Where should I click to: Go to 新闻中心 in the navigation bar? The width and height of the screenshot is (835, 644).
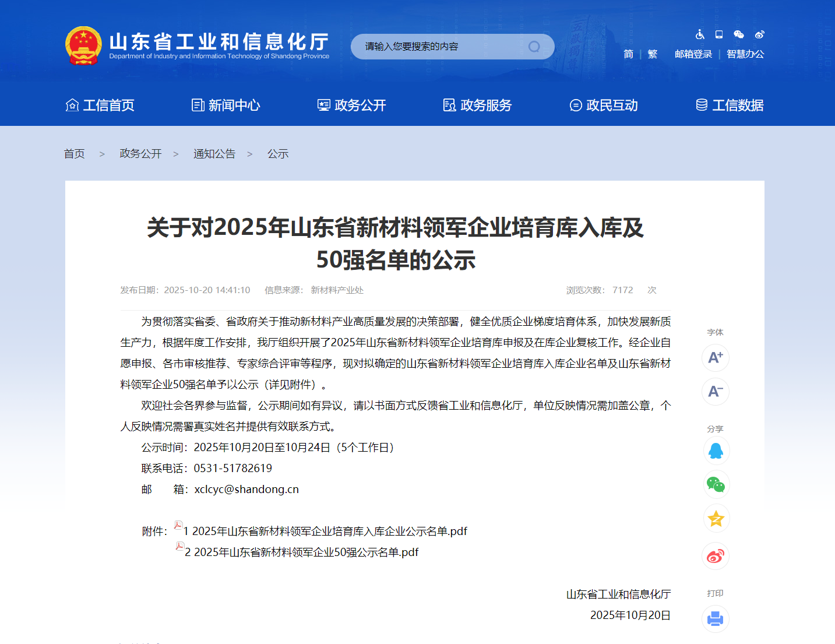[x=226, y=105]
